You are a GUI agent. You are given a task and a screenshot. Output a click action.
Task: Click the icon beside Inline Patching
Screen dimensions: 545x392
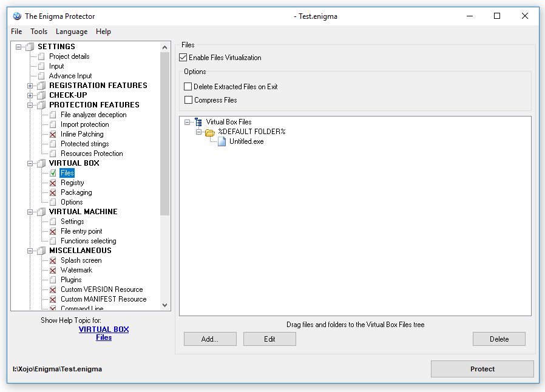coord(53,134)
